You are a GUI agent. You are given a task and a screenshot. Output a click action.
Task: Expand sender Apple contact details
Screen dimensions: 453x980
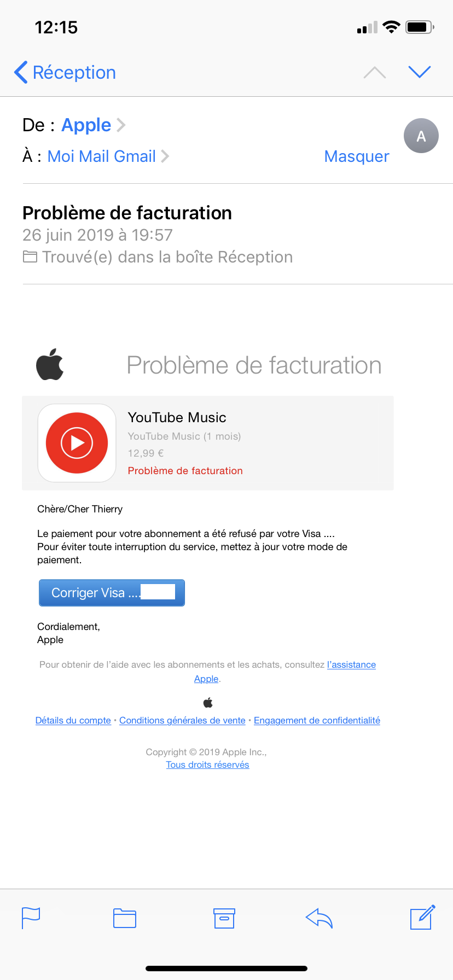coord(93,125)
